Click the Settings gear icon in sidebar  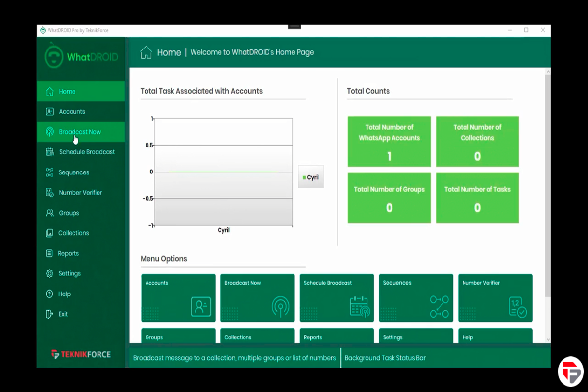pyautogui.click(x=49, y=274)
